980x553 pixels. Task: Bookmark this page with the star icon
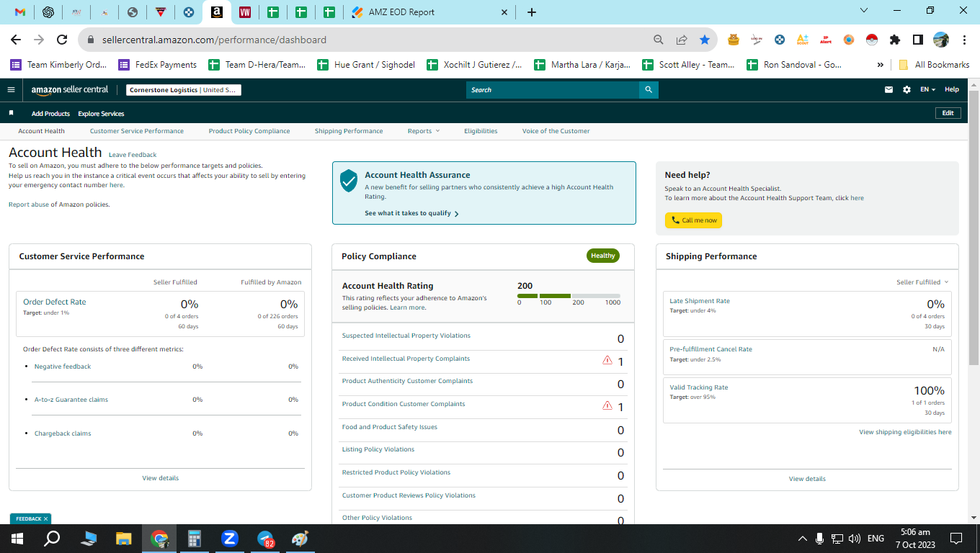[x=705, y=40]
